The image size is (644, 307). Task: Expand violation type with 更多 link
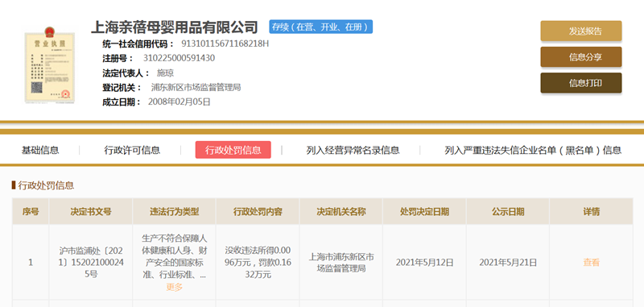174,288
